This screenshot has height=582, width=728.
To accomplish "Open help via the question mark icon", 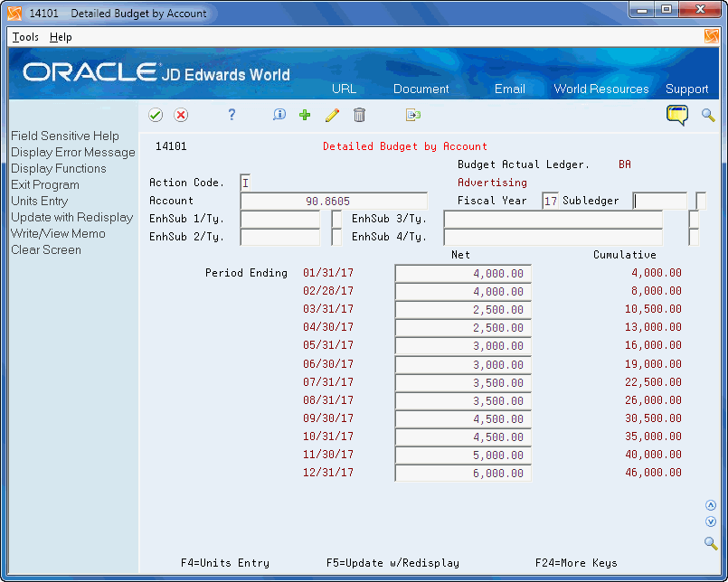I will coord(232,115).
